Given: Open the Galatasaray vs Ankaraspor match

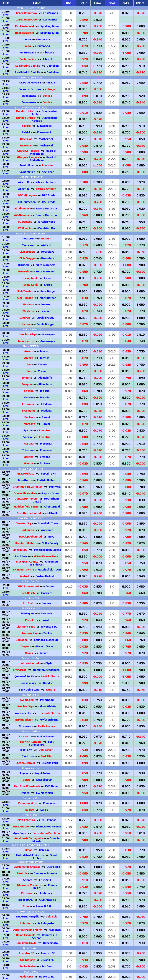Looking at the screenshot, I should [x=37, y=341].
